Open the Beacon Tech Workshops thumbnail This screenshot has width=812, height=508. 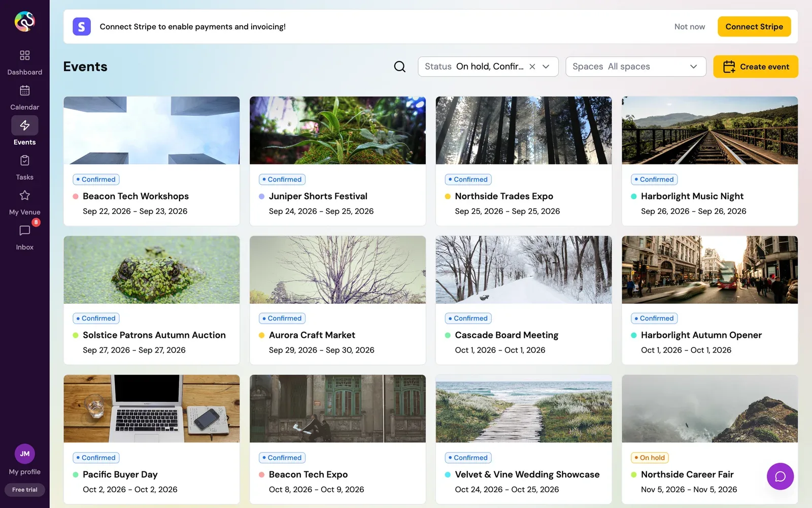coord(151,130)
